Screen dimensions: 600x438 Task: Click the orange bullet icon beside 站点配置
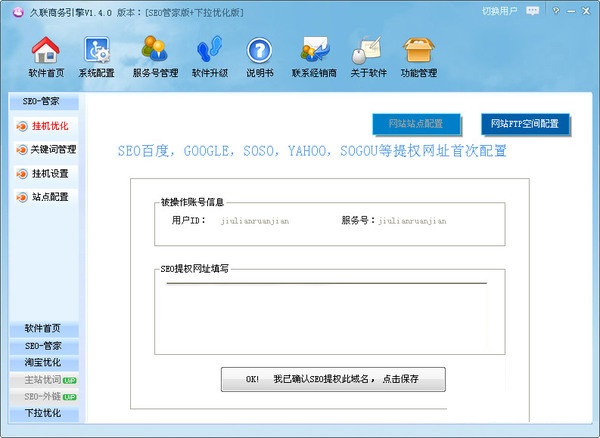pyautogui.click(x=22, y=197)
